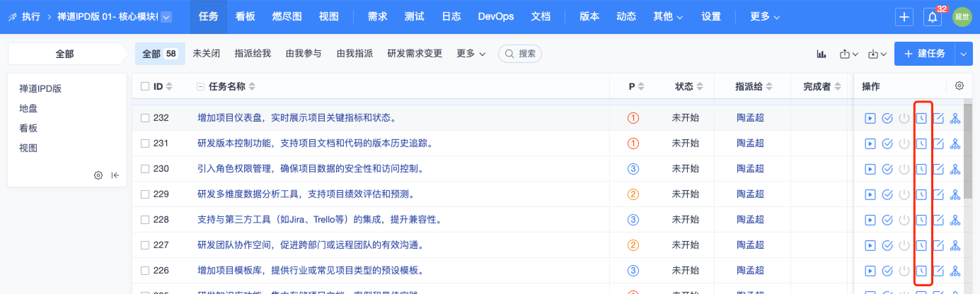Click the finish checkmark icon for task 226
980x294 pixels.
(887, 271)
